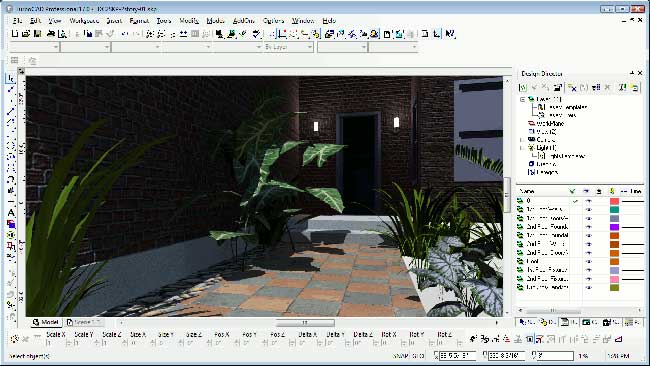
Task: Open the Window menu
Action: [303, 20]
